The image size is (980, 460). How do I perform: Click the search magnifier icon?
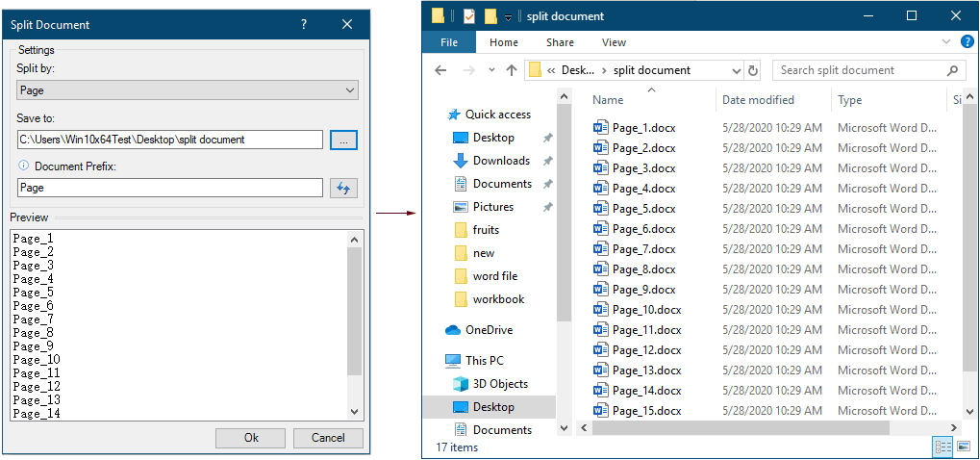click(x=952, y=70)
